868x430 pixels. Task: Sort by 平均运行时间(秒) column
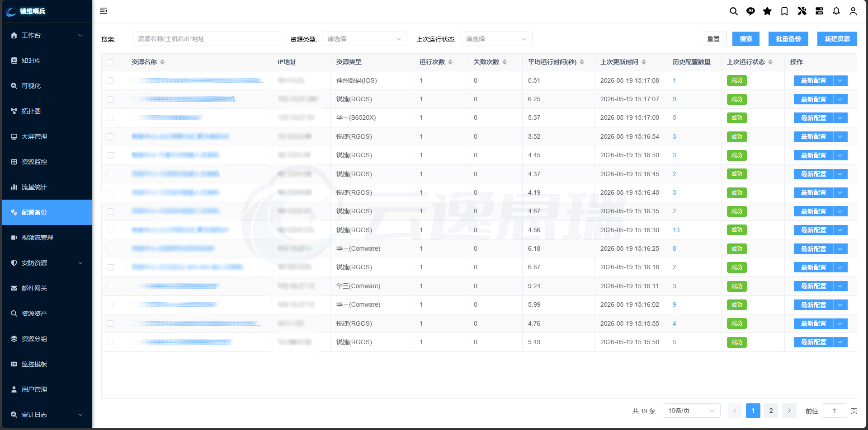coord(582,62)
